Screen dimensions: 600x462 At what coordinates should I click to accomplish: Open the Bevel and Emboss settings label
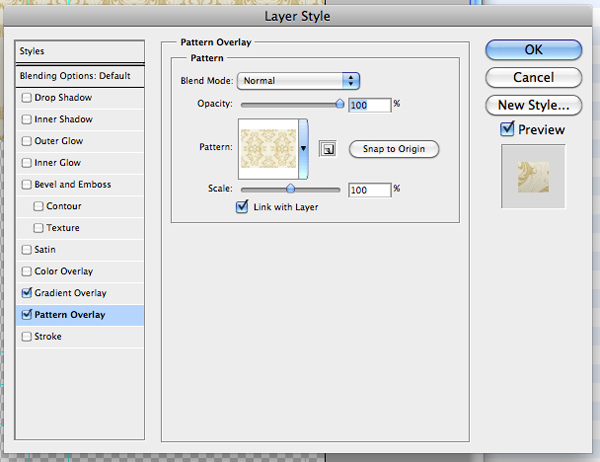tap(73, 184)
